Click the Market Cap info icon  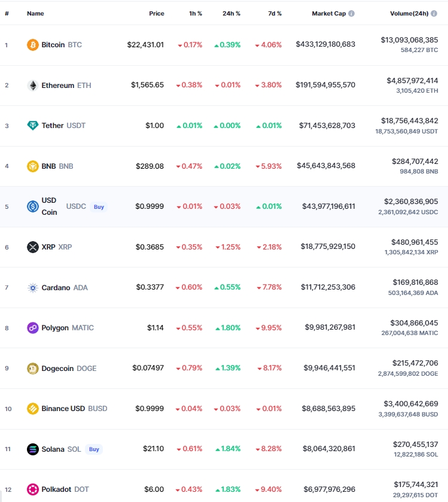coord(351,13)
